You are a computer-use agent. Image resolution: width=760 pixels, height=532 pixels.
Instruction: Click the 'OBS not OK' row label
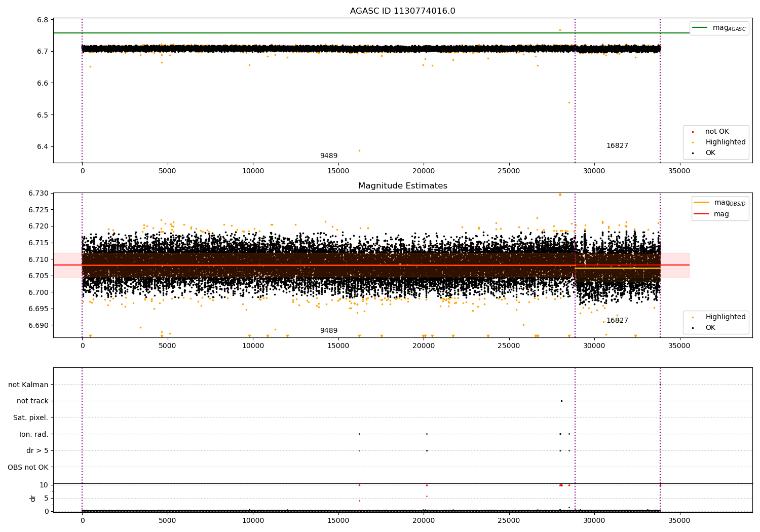[28, 467]
